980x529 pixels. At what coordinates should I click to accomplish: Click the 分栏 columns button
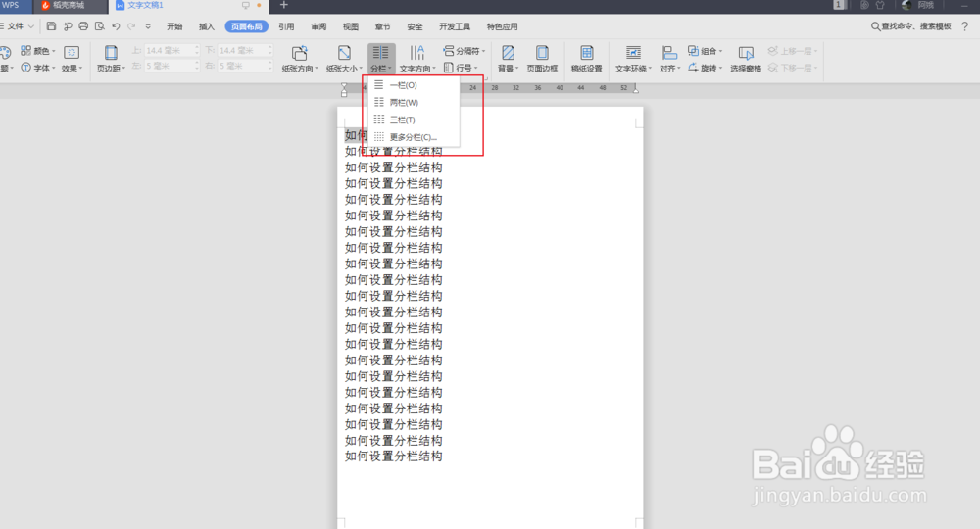tap(380, 59)
